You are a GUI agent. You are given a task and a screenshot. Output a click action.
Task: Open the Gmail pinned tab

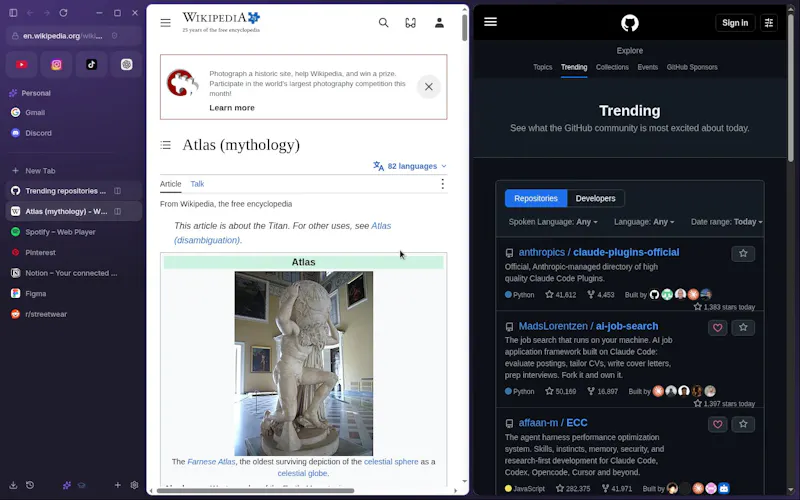74,112
